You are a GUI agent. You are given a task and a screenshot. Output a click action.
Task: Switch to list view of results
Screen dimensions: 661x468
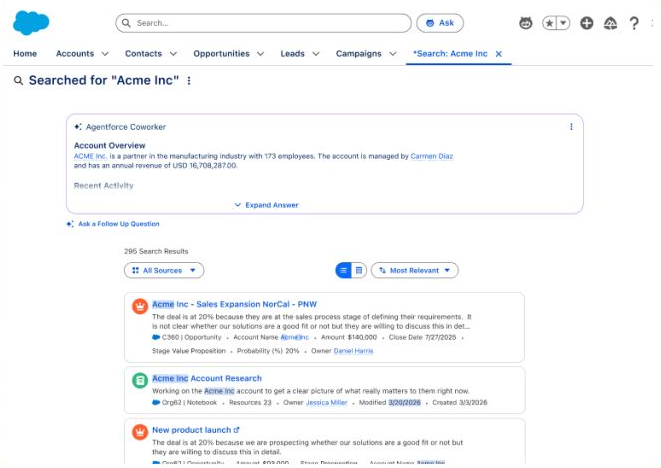[344, 270]
